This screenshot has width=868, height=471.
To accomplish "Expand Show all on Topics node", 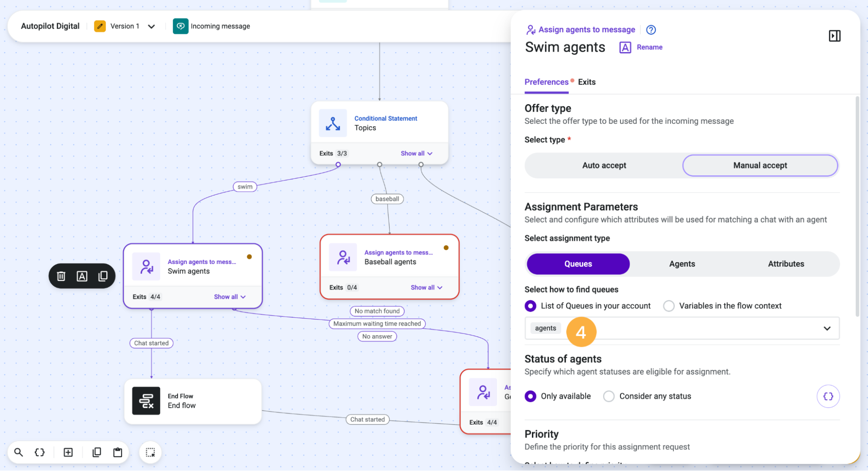I will (x=416, y=154).
